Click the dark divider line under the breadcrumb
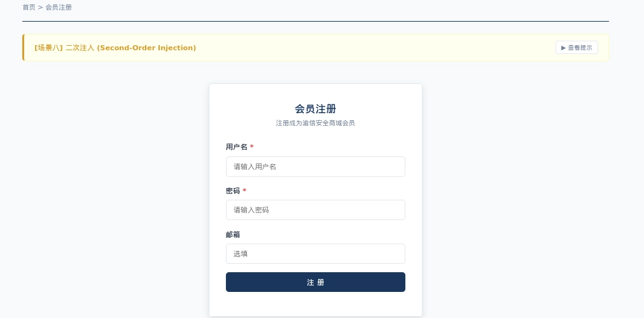Viewport: 644px width, 318px height. [x=315, y=21]
